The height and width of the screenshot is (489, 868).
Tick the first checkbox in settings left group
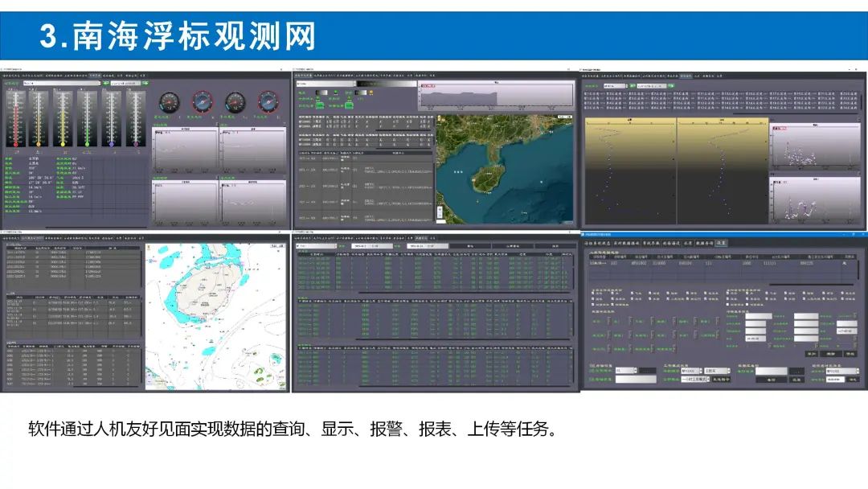coord(594,294)
